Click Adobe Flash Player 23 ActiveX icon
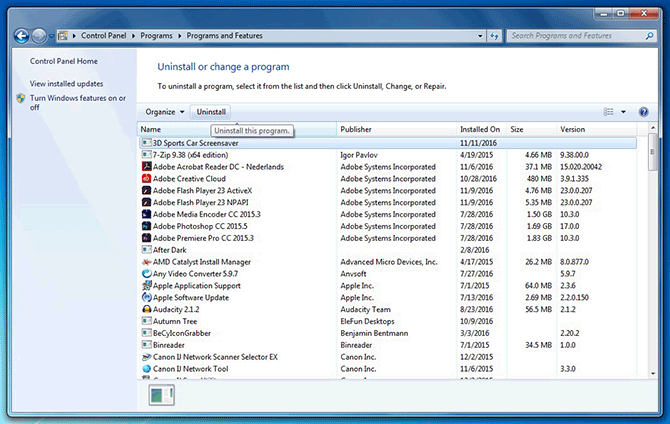Image resolution: width=670 pixels, height=424 pixels. pos(147,191)
